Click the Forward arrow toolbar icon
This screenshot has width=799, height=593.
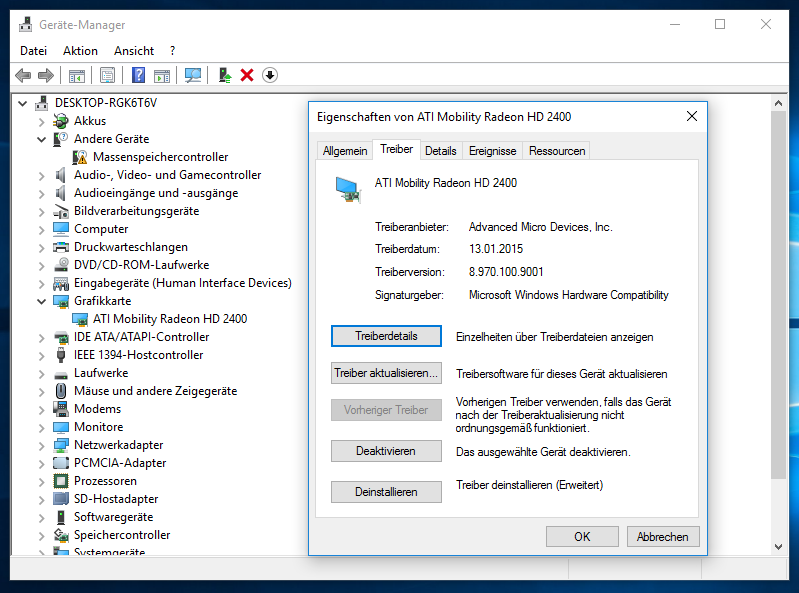coord(46,75)
